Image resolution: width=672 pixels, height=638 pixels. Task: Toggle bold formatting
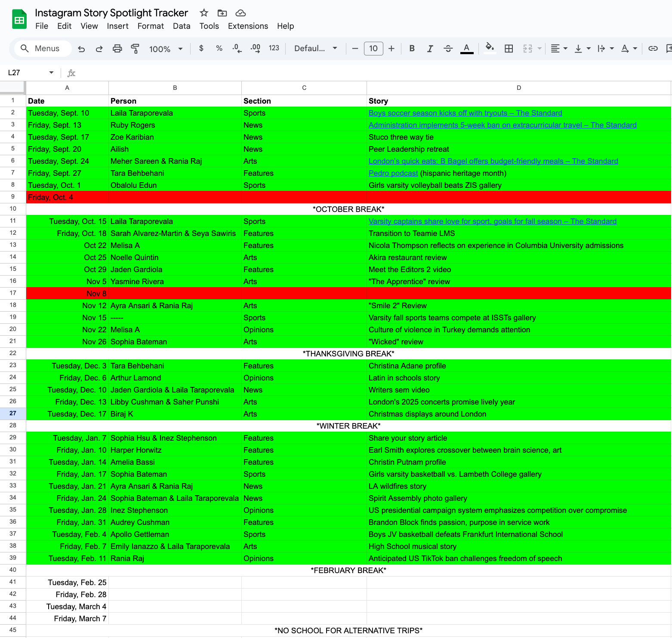pyautogui.click(x=412, y=49)
